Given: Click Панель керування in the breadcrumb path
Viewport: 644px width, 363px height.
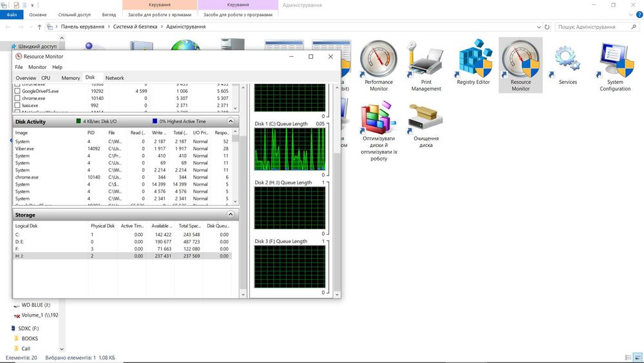Looking at the screenshot, I should [x=82, y=26].
